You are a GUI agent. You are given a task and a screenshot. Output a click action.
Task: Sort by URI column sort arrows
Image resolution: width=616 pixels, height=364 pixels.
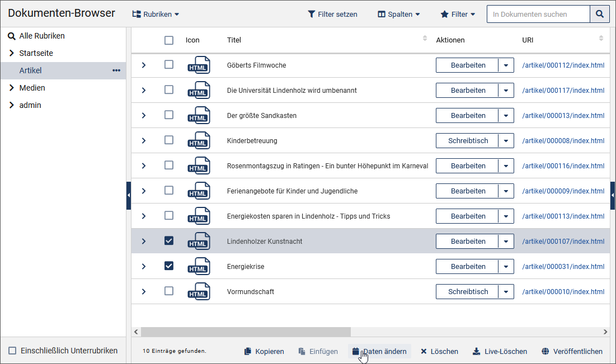601,38
